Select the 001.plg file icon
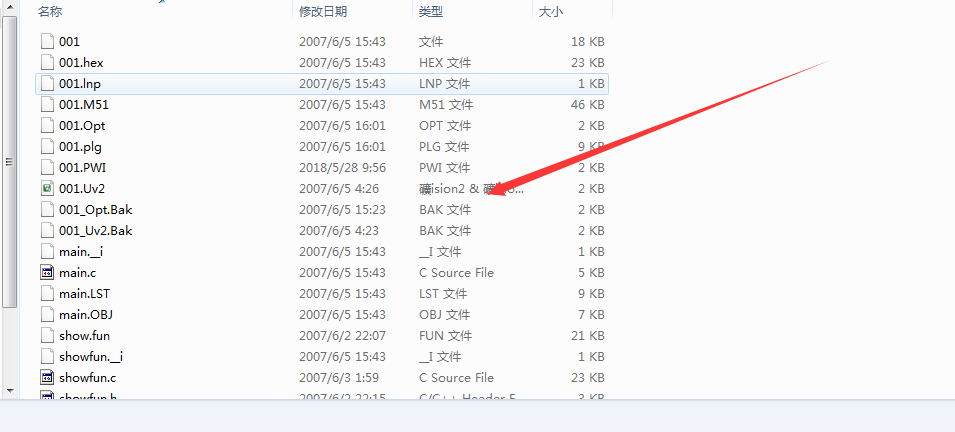The image size is (955, 432). 48,146
